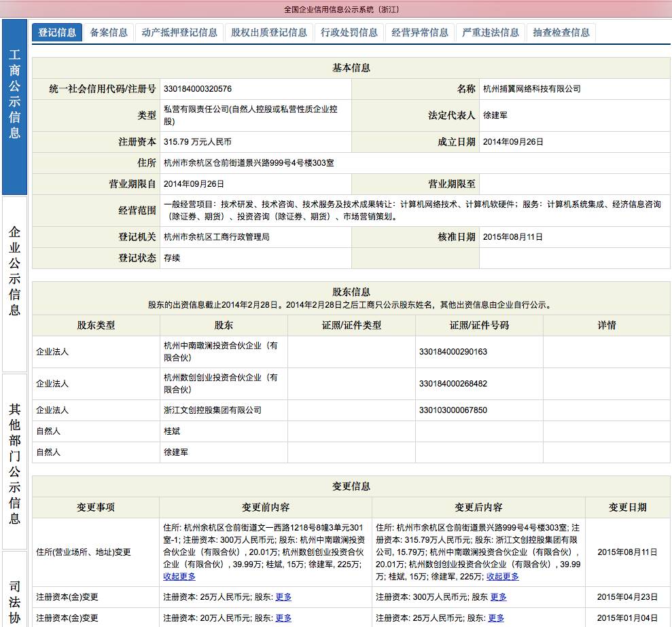Open the 动产抵押登记信息 tab
Image resolution: width=672 pixels, height=627 pixels.
point(179,33)
